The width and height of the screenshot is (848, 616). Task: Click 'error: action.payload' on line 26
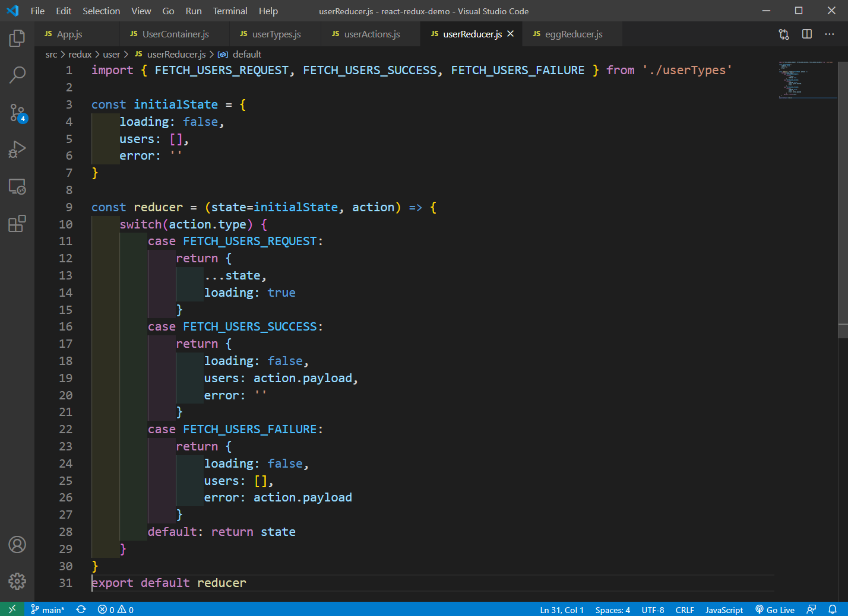click(x=278, y=497)
